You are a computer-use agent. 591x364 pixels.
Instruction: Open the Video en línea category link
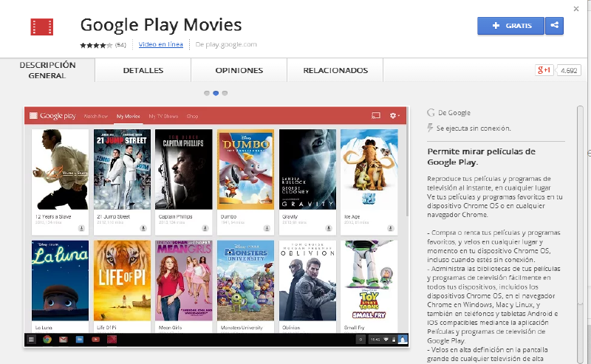tap(160, 44)
